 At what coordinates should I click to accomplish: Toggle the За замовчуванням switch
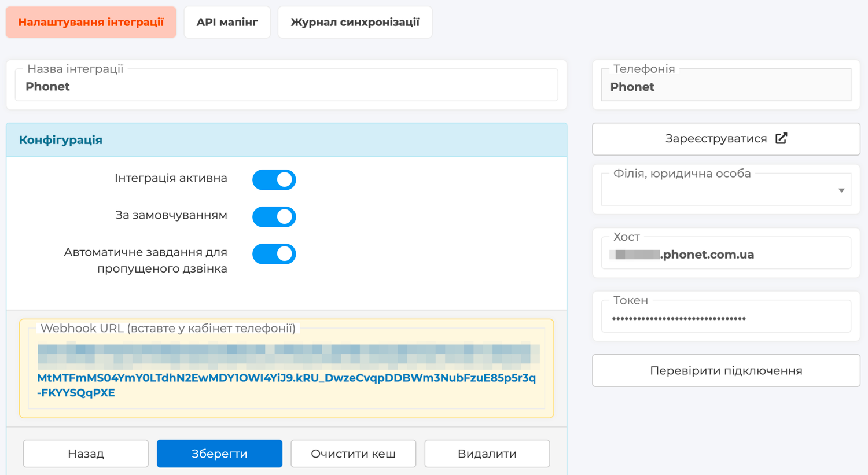tap(274, 217)
